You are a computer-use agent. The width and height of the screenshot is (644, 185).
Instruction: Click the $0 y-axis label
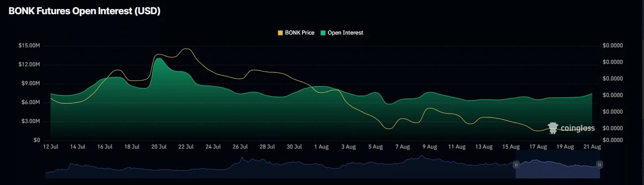coord(36,140)
